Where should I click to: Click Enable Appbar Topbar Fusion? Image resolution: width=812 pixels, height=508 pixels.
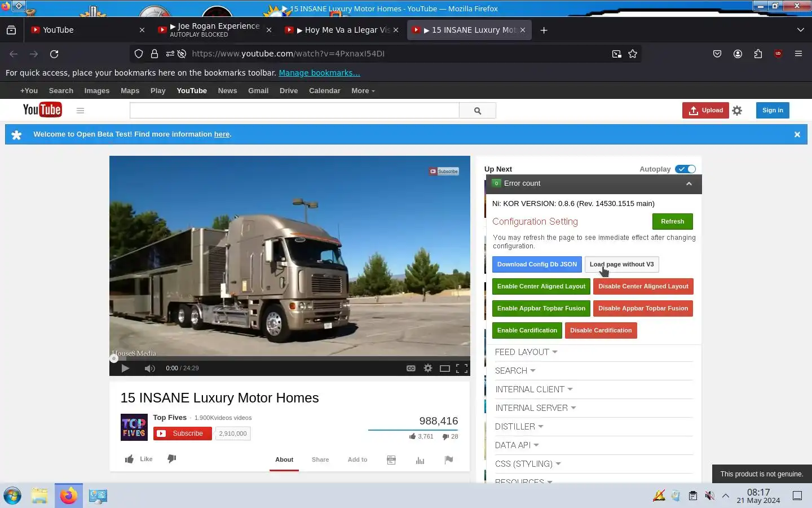(541, 309)
